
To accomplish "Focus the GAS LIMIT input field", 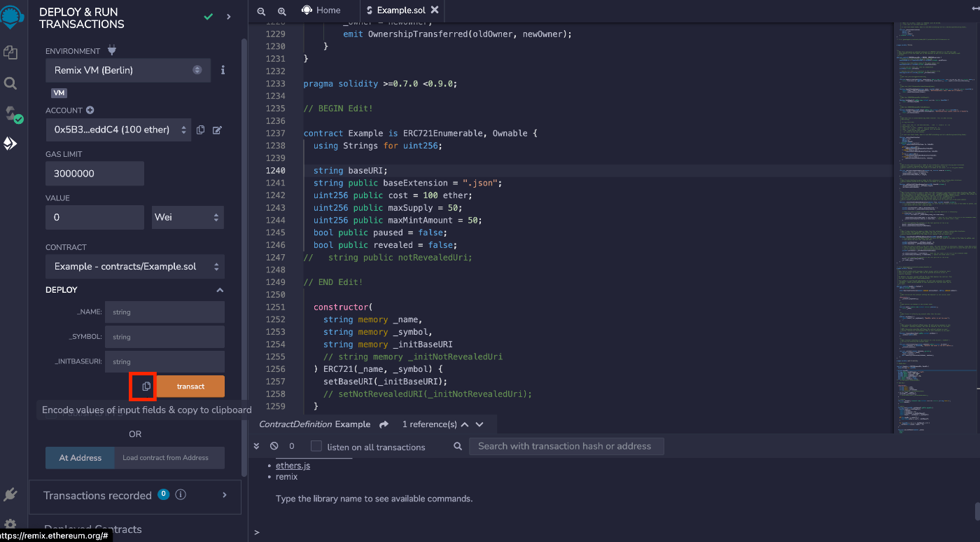I will click(94, 173).
